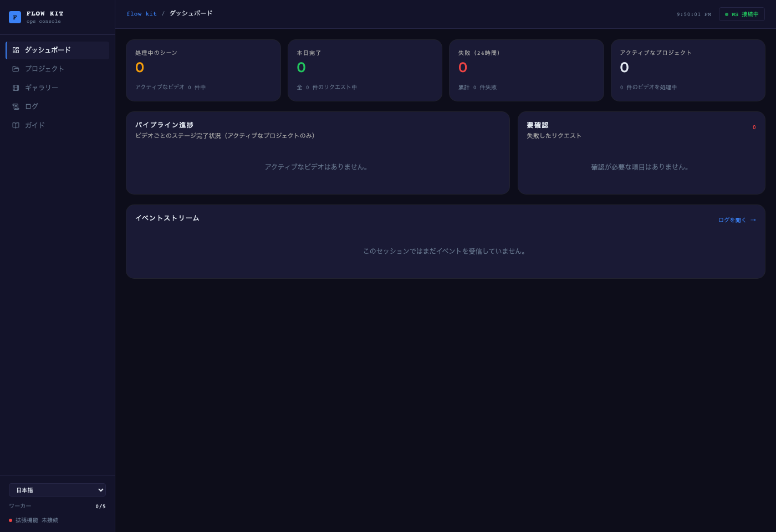Click the red 0 counter in 要確認 panel

(754, 127)
